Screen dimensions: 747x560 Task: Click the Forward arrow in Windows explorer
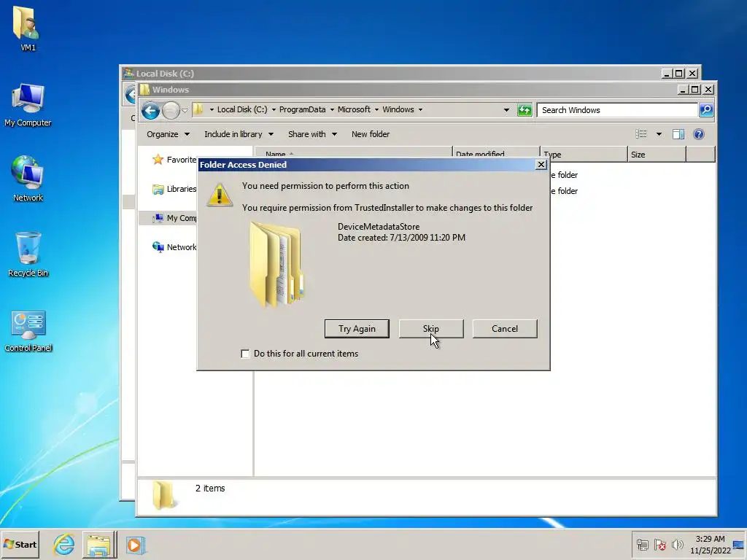coord(171,111)
